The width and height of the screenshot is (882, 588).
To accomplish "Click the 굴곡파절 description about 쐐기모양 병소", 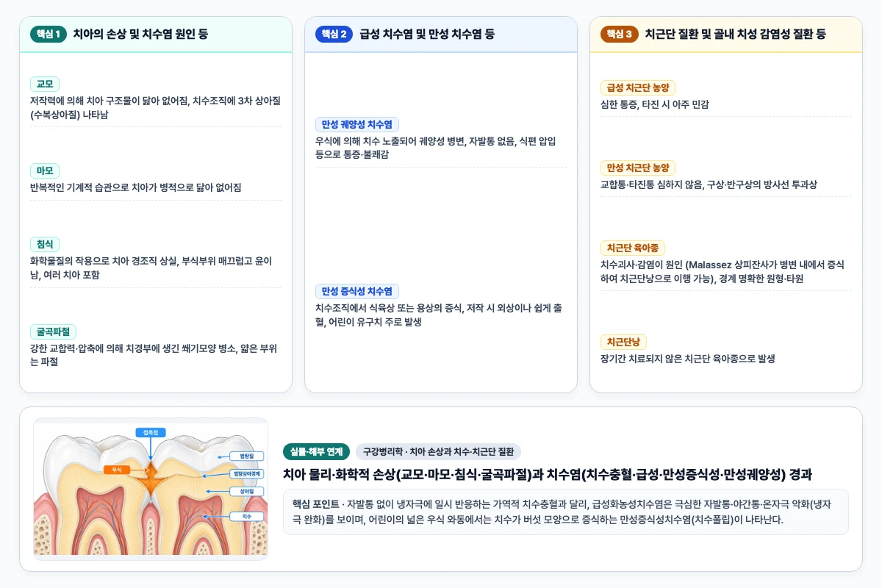I will coord(154,355).
